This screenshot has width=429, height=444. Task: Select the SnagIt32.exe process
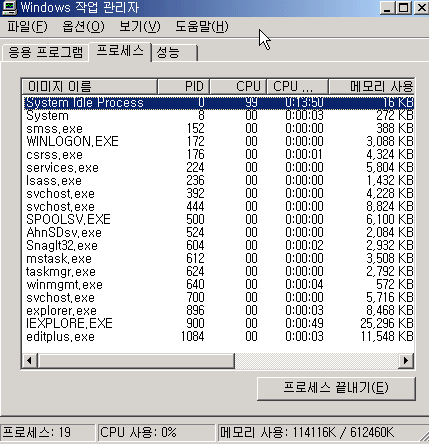[218, 246]
